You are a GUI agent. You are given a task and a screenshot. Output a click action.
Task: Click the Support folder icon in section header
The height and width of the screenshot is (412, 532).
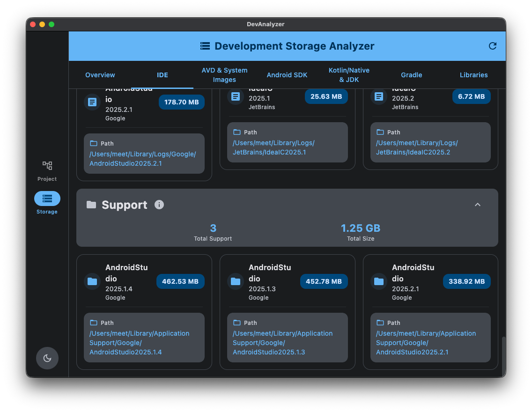(x=91, y=205)
